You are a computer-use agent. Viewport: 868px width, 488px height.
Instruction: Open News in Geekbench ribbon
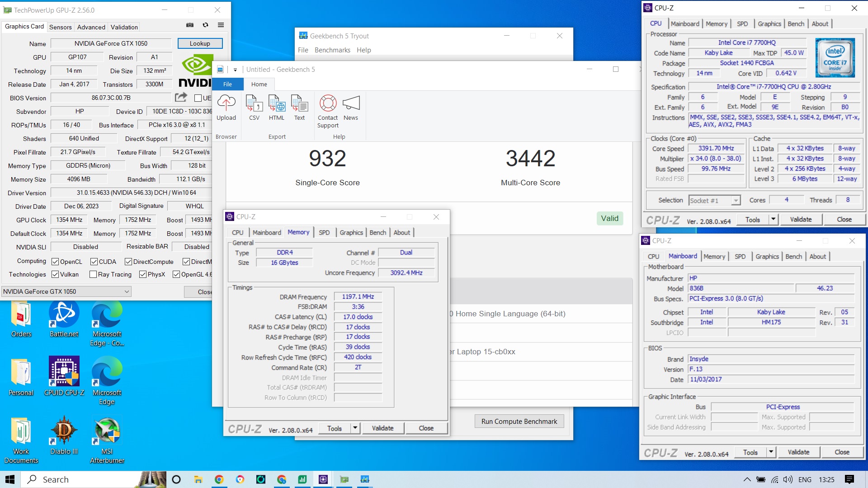[x=351, y=108]
